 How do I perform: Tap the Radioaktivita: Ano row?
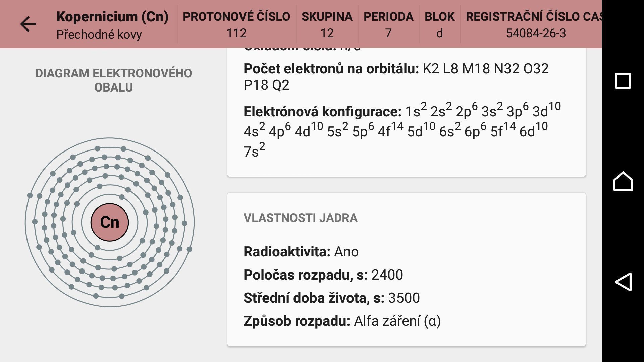[x=301, y=252]
